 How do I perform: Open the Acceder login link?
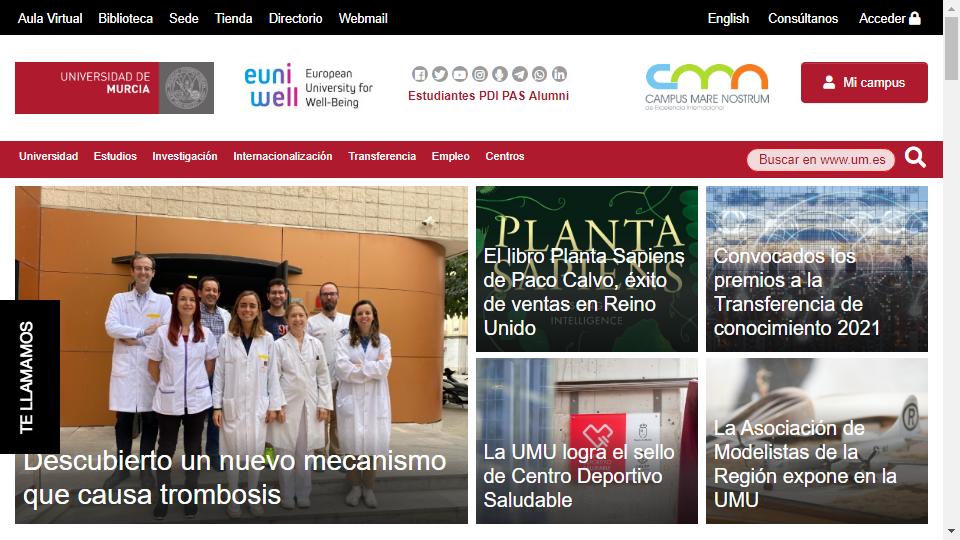(890, 18)
